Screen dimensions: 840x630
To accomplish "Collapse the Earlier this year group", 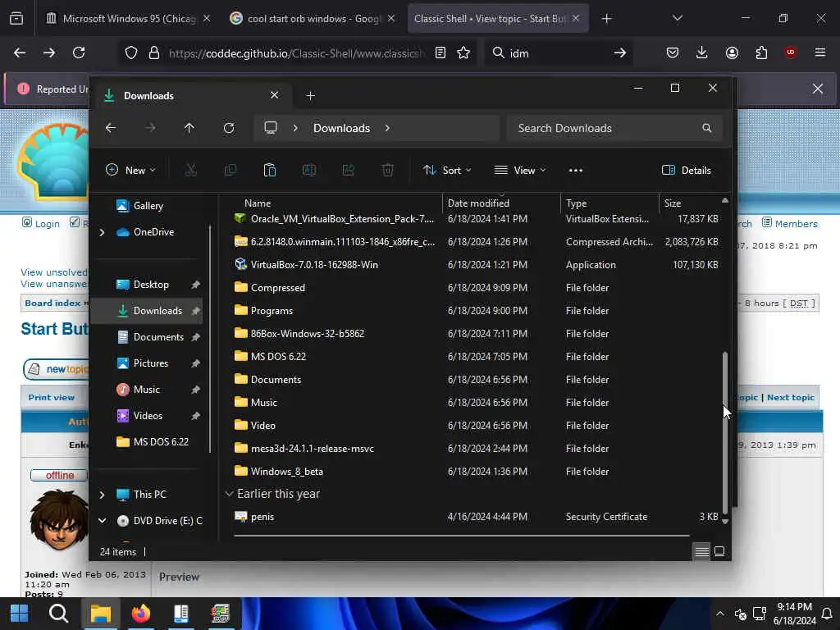I will click(230, 494).
